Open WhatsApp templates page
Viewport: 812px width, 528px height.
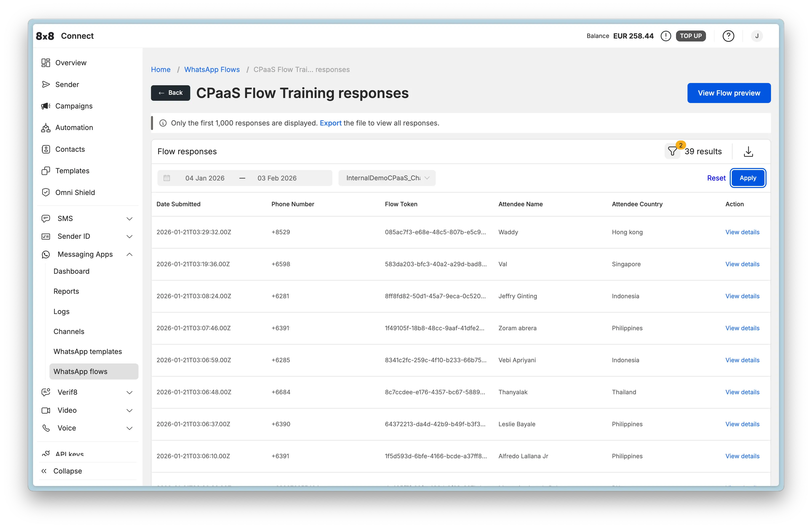tap(88, 351)
